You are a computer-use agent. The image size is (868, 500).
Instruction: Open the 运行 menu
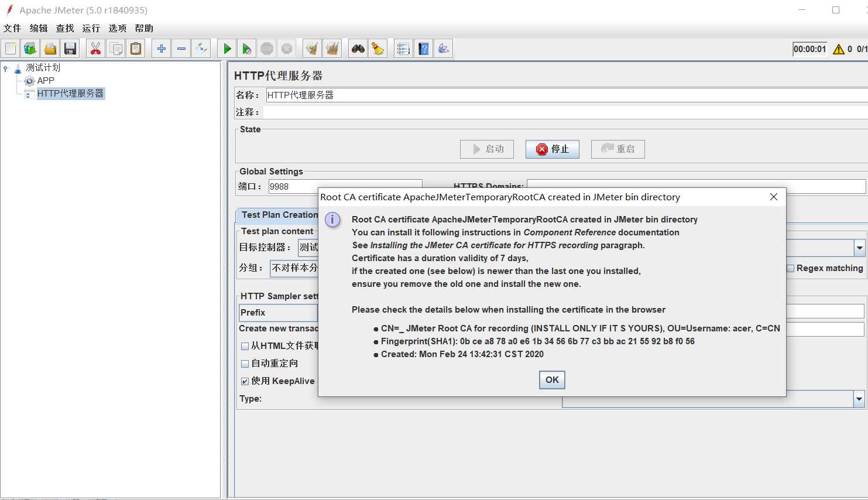pos(91,28)
